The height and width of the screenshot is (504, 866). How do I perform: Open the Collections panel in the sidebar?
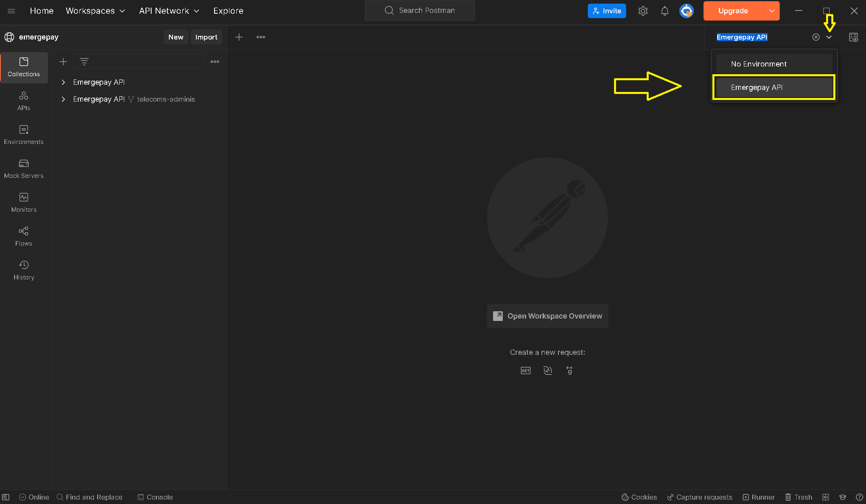[x=24, y=67]
